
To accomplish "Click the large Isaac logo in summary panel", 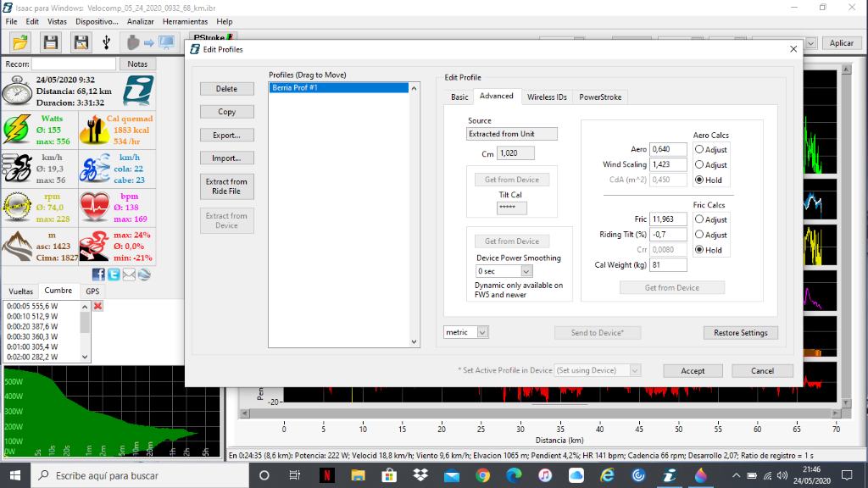I will click(138, 91).
